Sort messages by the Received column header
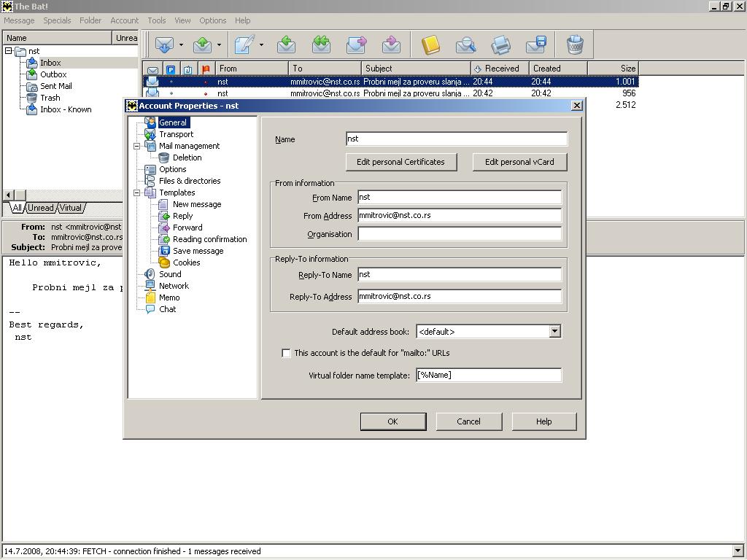 coord(501,69)
